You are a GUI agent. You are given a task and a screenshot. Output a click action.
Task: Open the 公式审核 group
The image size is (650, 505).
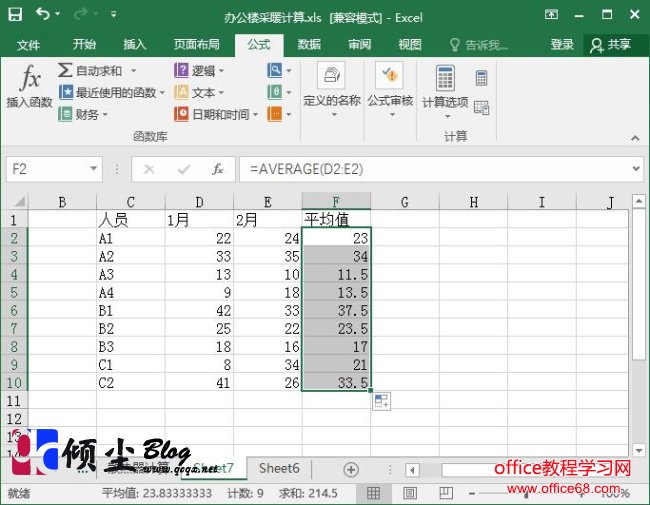pyautogui.click(x=390, y=89)
